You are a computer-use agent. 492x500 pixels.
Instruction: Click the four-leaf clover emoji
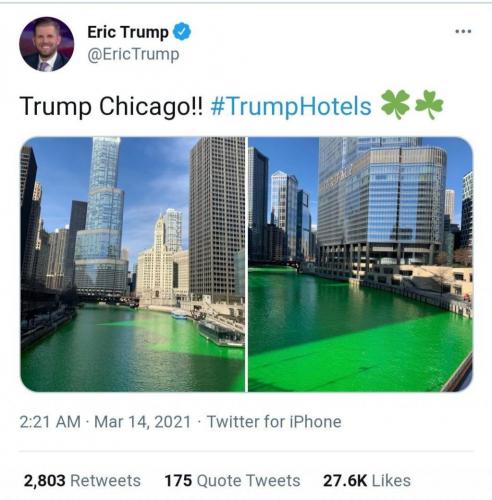pos(395,105)
